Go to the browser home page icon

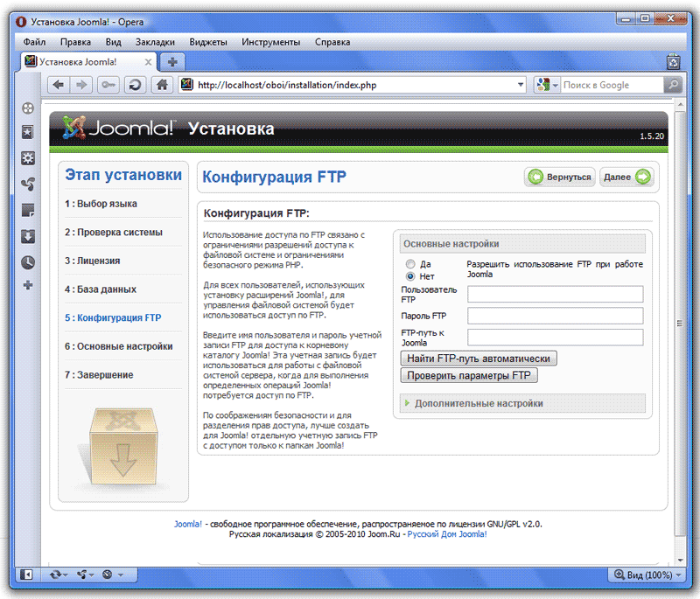[x=161, y=85]
